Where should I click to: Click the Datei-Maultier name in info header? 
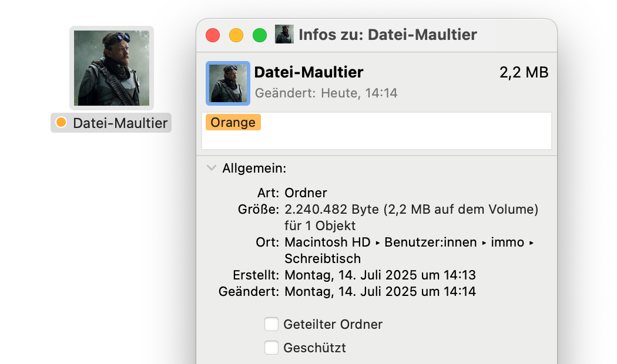309,72
